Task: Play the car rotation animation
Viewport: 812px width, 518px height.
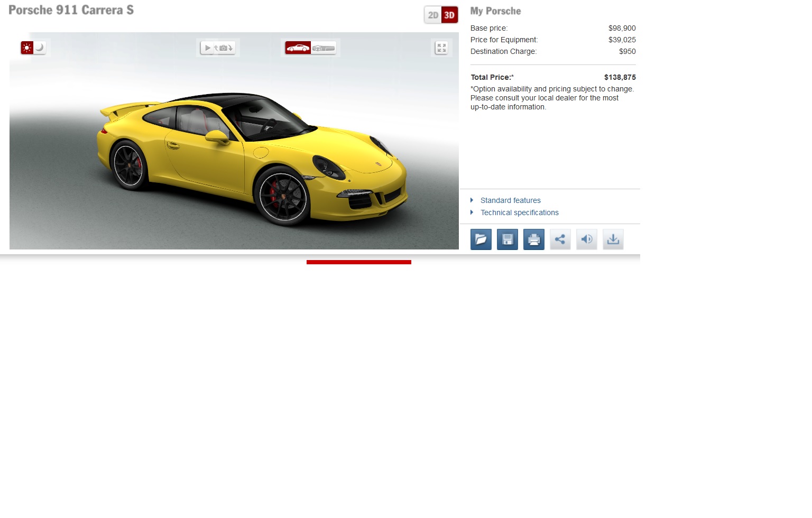Action: click(x=208, y=48)
